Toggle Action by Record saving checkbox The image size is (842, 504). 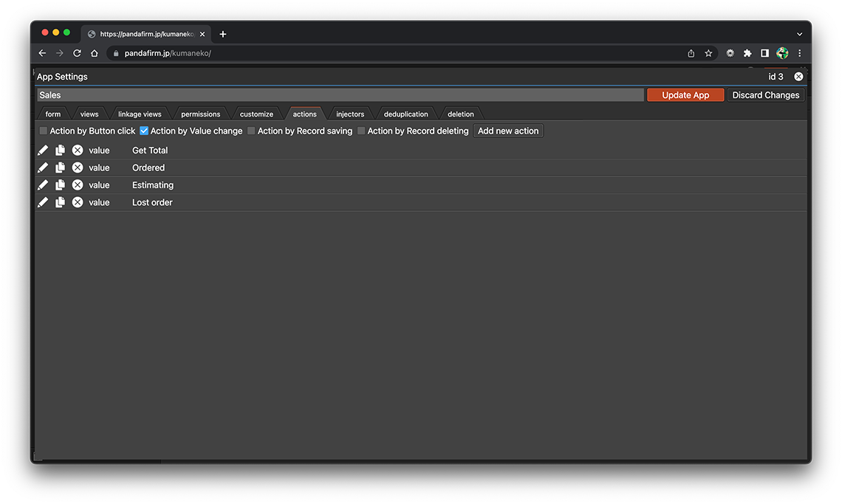(x=251, y=131)
